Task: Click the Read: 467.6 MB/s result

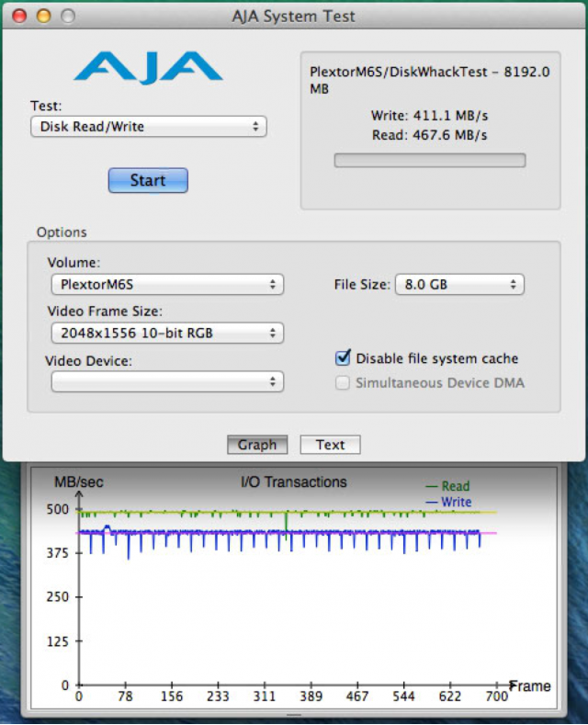Action: (x=429, y=135)
